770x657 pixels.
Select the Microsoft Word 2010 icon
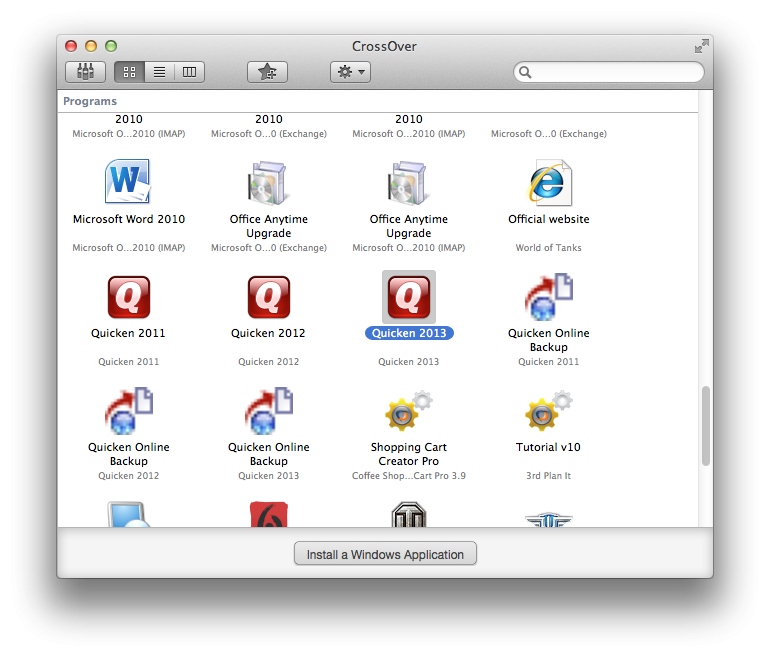pyautogui.click(x=128, y=181)
